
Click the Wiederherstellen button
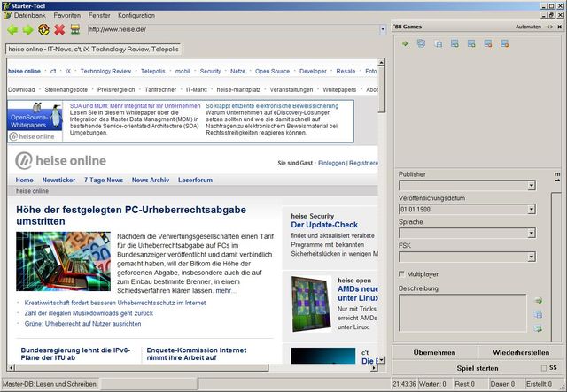pyautogui.click(x=521, y=352)
